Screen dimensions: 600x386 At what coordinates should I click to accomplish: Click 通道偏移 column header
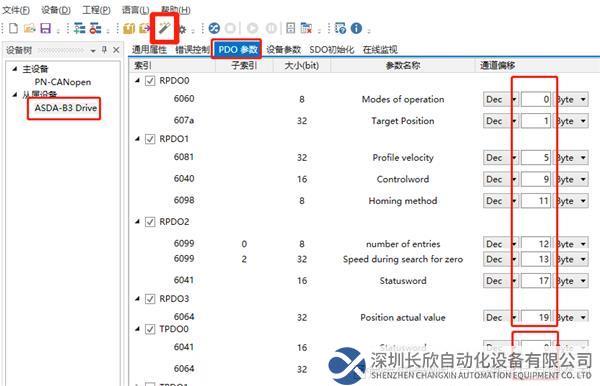pos(537,65)
